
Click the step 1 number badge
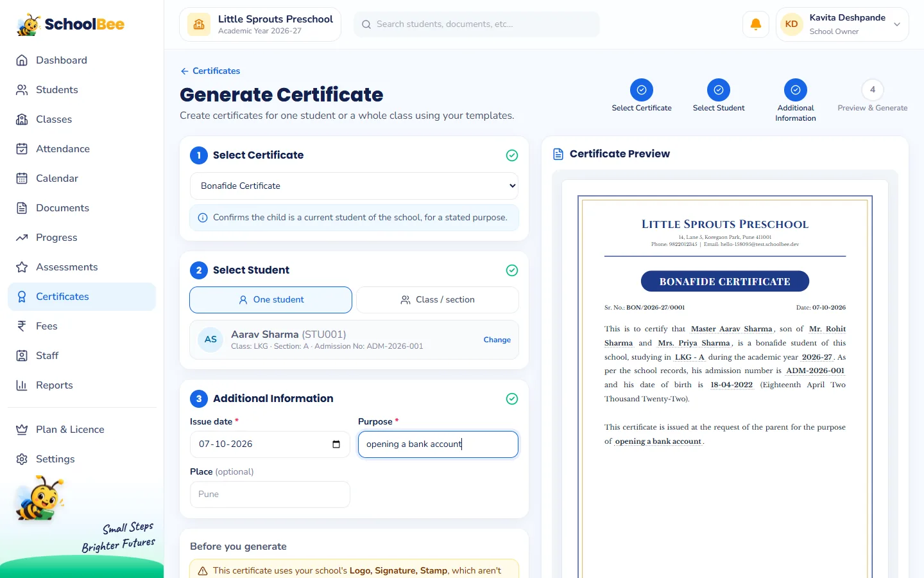(199, 155)
